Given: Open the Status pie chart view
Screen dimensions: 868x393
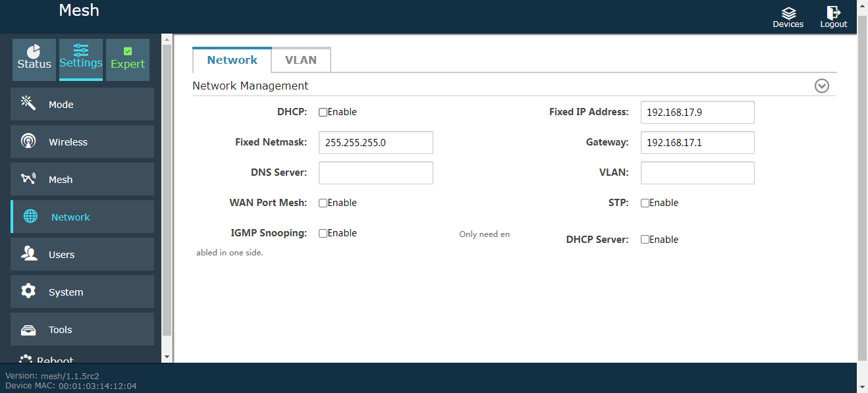Looking at the screenshot, I should [34, 51].
